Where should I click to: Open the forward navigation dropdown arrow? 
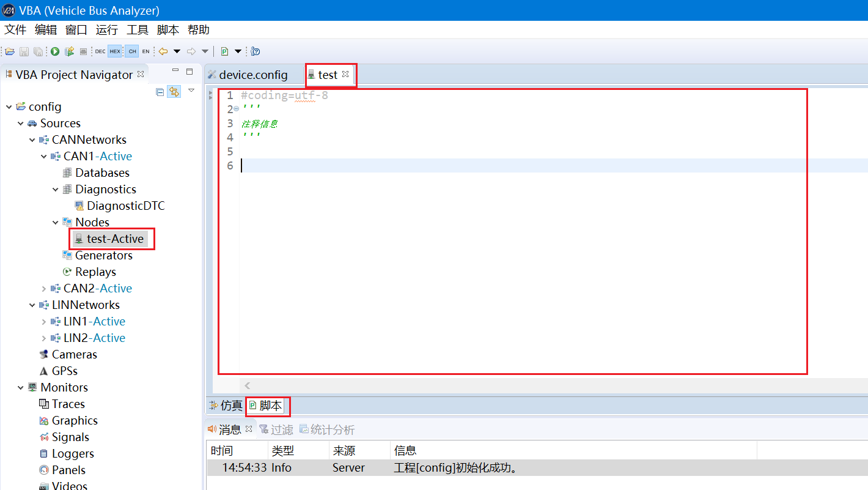205,51
